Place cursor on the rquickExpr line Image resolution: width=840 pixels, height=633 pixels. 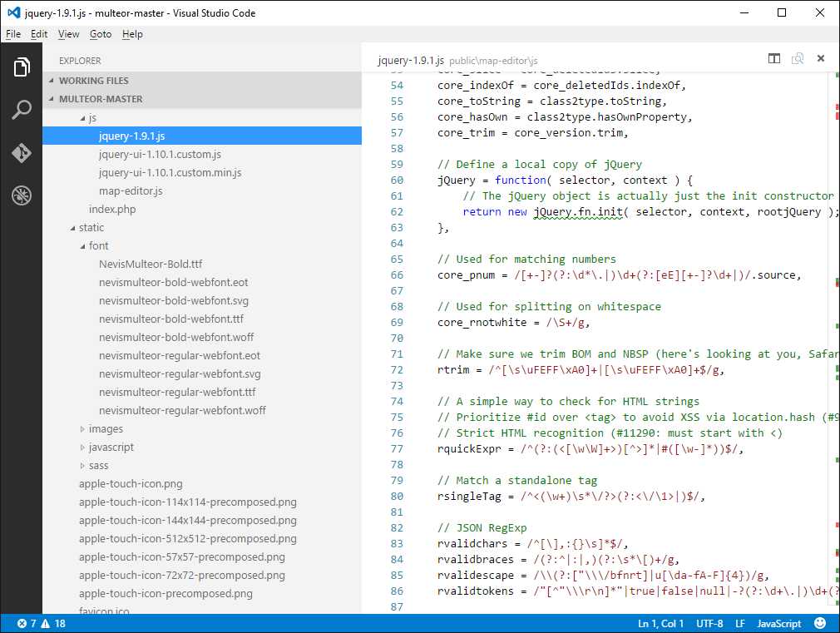click(590, 449)
